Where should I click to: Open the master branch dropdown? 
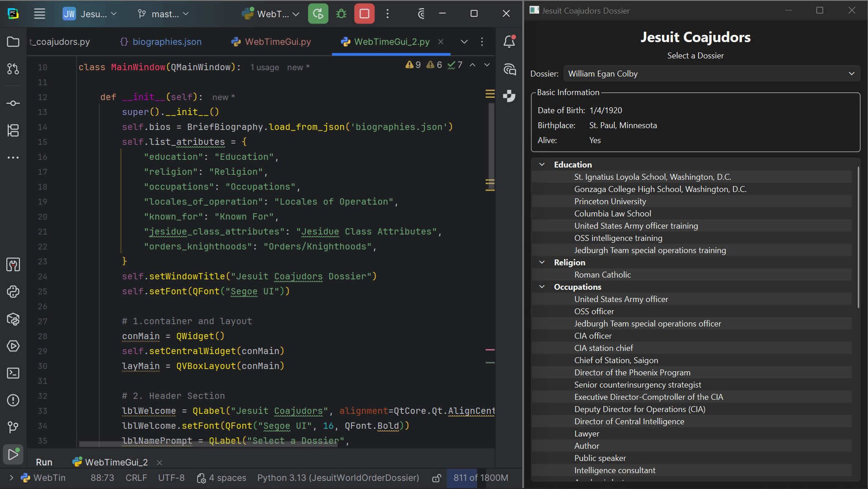tap(163, 14)
